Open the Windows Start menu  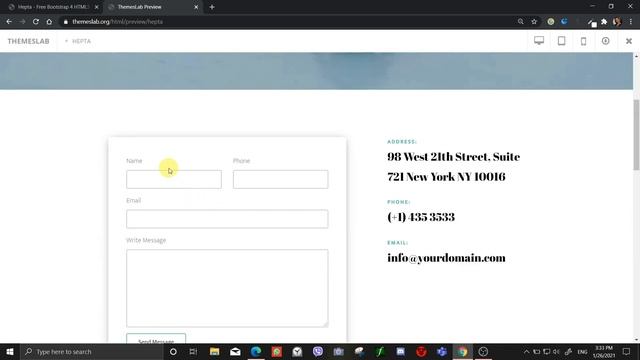tap(10, 351)
